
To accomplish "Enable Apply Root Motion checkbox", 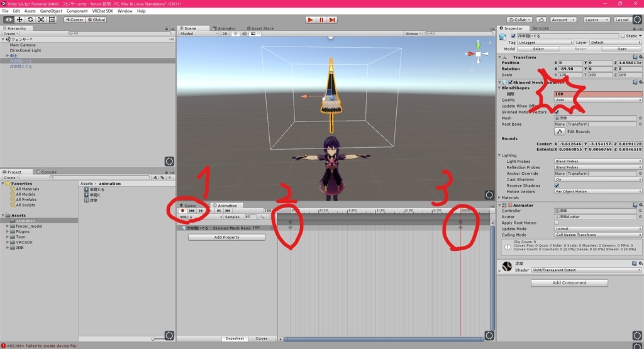I will [557, 223].
